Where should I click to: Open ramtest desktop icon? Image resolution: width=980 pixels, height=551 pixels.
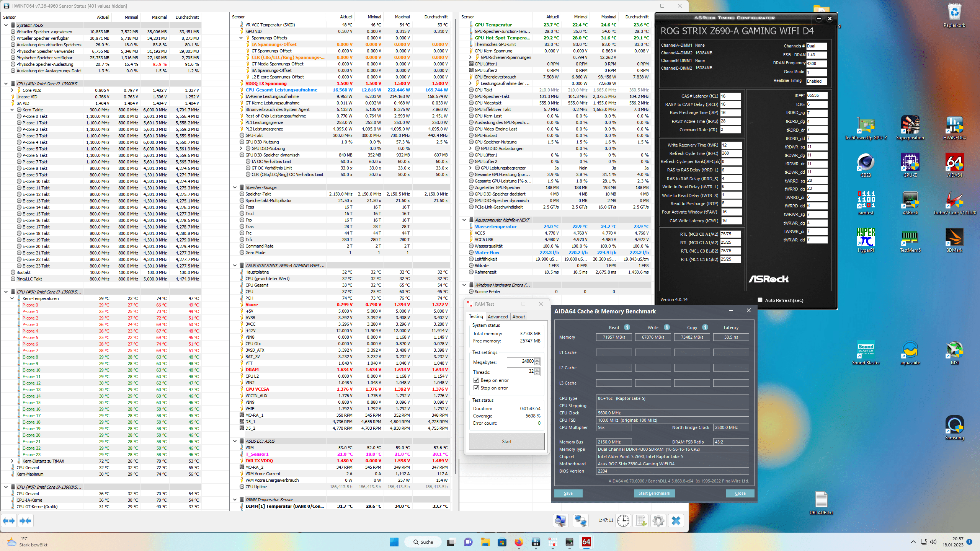(x=866, y=203)
